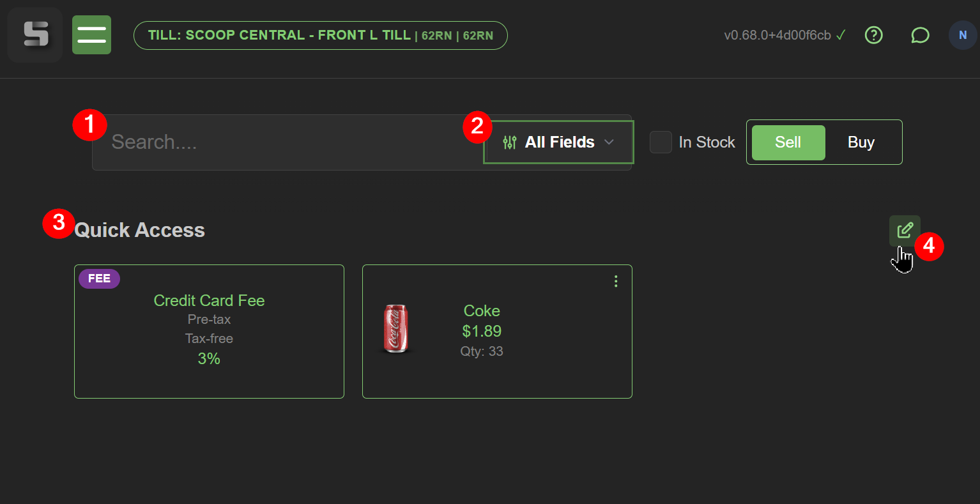Image resolution: width=980 pixels, height=504 pixels.
Task: Open the hamburger main menu
Action: click(91, 35)
